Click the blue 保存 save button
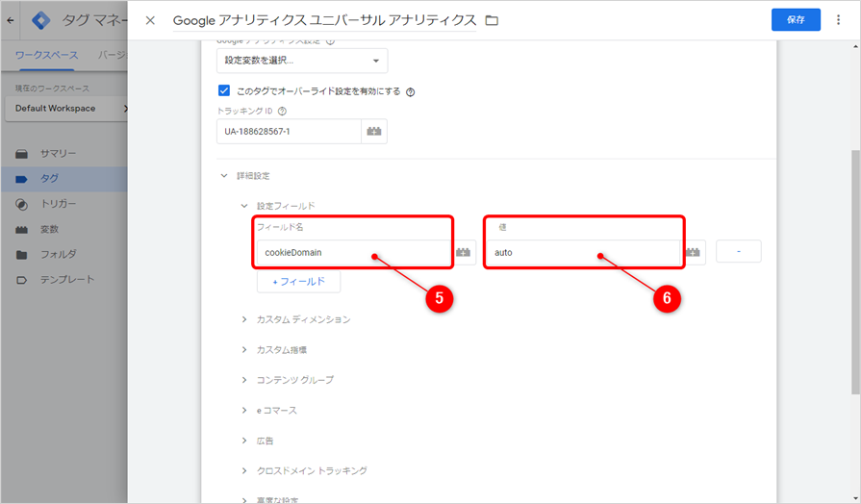Image resolution: width=861 pixels, height=504 pixels. pos(796,20)
